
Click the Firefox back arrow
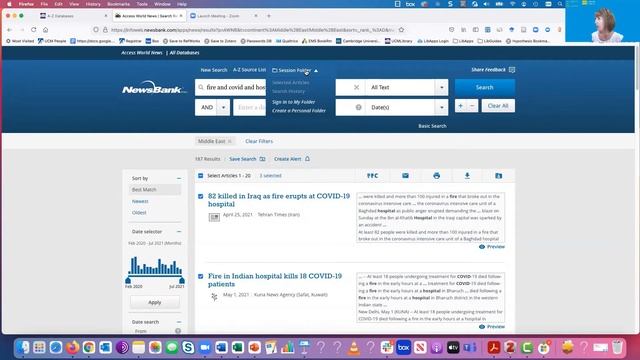point(9,29)
